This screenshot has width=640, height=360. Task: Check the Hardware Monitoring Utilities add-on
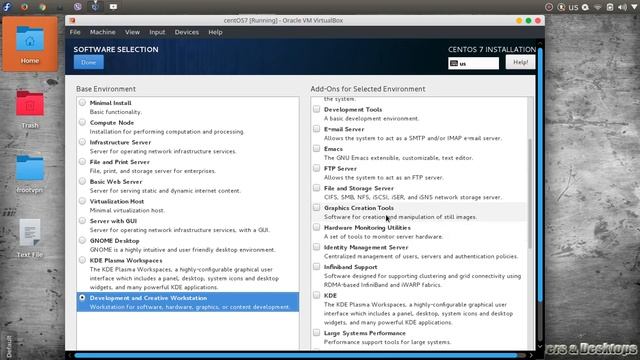(316, 227)
